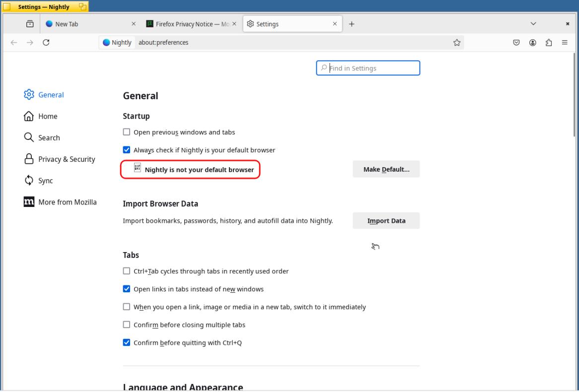Click the title bar icon right of Nightly
This screenshot has width=579, height=392.
(83, 6)
